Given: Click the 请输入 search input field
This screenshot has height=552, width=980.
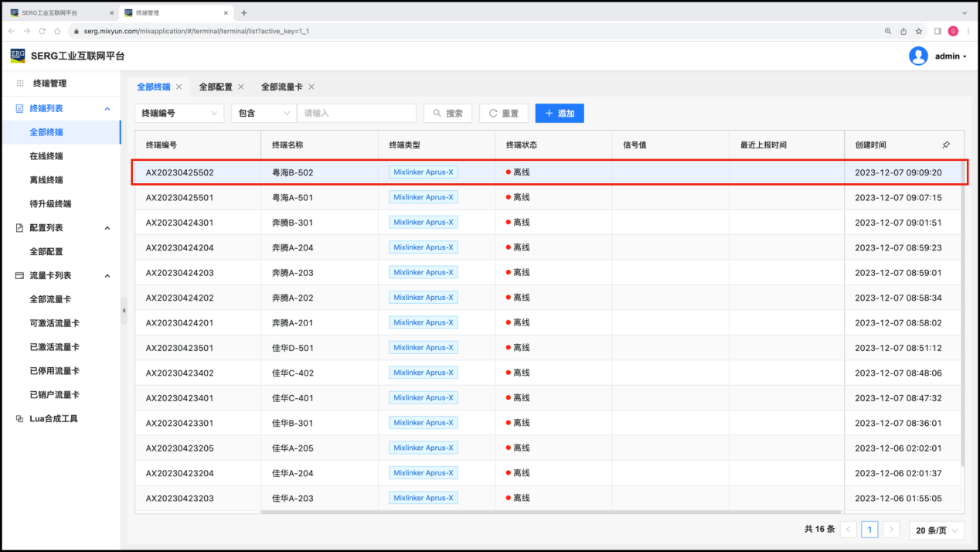Looking at the screenshot, I should [356, 114].
